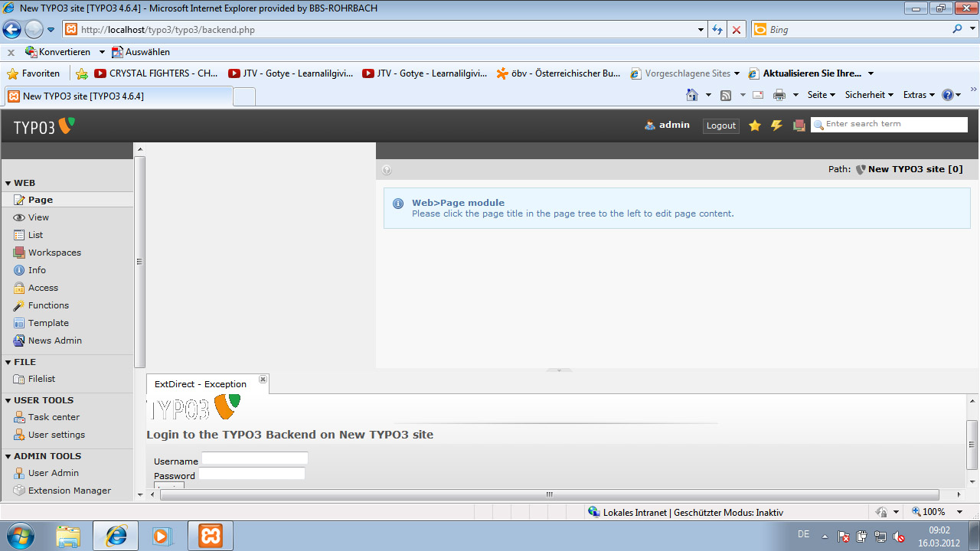This screenshot has width=980, height=551.
Task: Collapse the USER TOOLS module group
Action: coord(8,401)
